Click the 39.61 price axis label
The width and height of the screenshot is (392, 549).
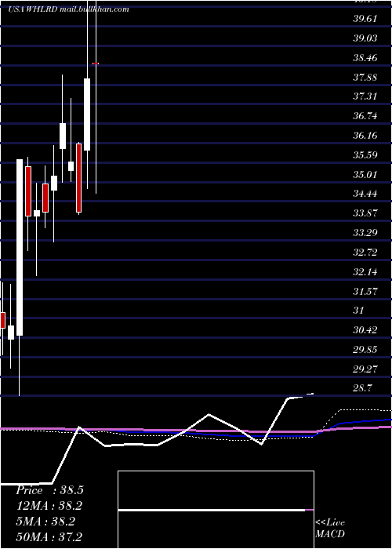pyautogui.click(x=365, y=18)
